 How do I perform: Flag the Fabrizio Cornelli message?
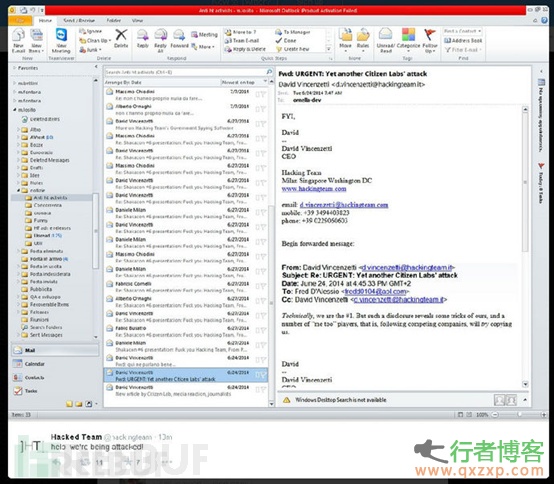pos(263,287)
